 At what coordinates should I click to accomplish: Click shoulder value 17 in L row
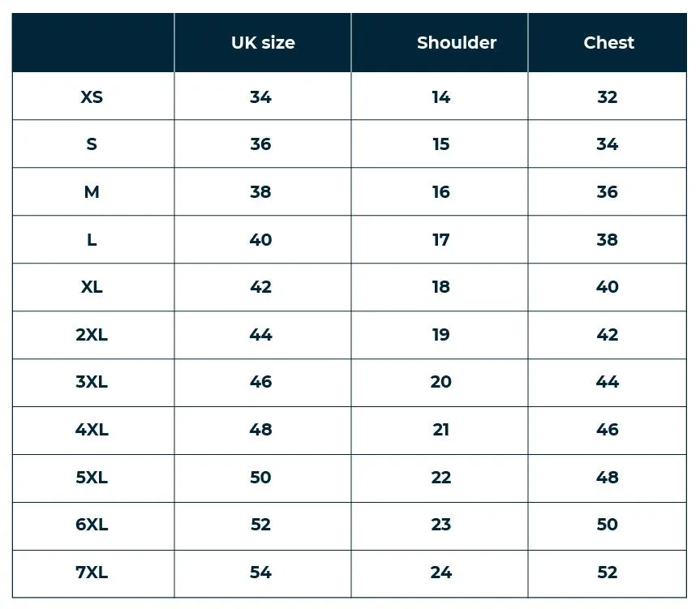pyautogui.click(x=440, y=239)
